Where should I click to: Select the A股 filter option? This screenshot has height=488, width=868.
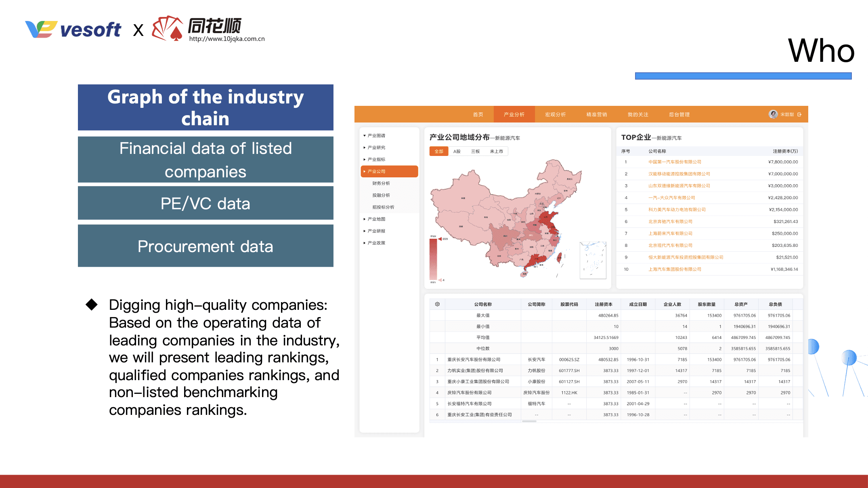pyautogui.click(x=457, y=151)
